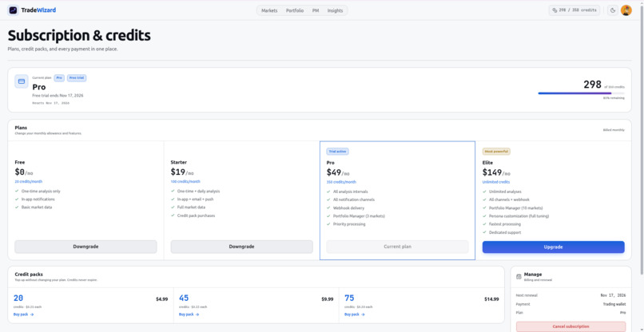Click the '$4.99' pack price

click(x=162, y=299)
